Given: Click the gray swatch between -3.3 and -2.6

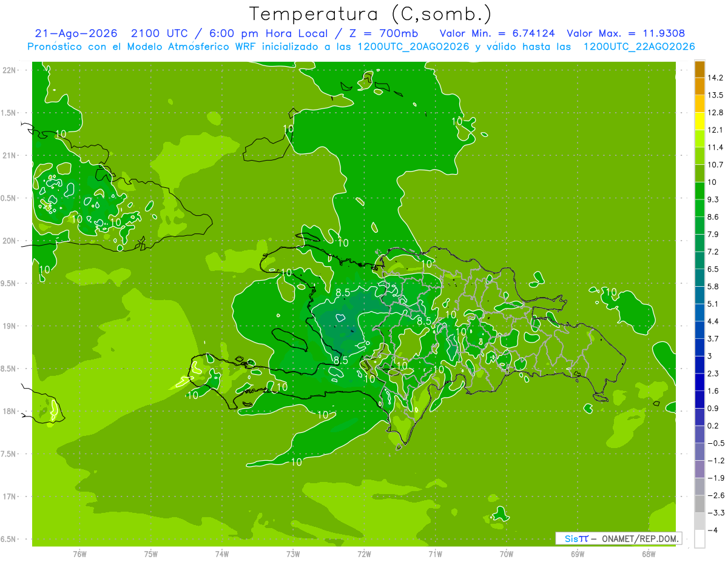Looking at the screenshot, I should coord(699,504).
